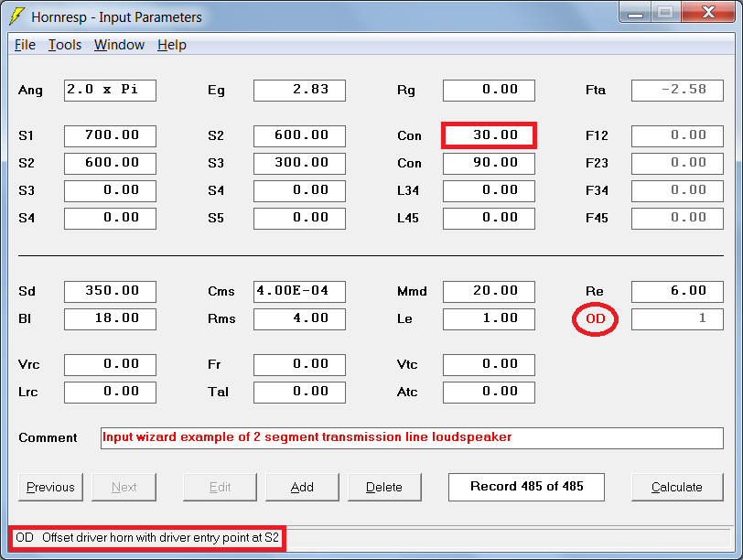
Task: Click the Comment text field
Action: coord(412,438)
